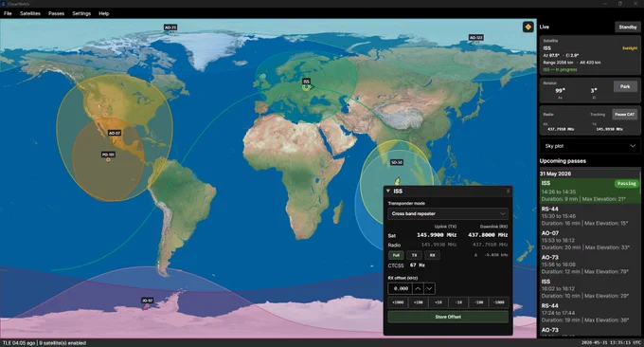Toggle the RX mode button

click(432, 255)
